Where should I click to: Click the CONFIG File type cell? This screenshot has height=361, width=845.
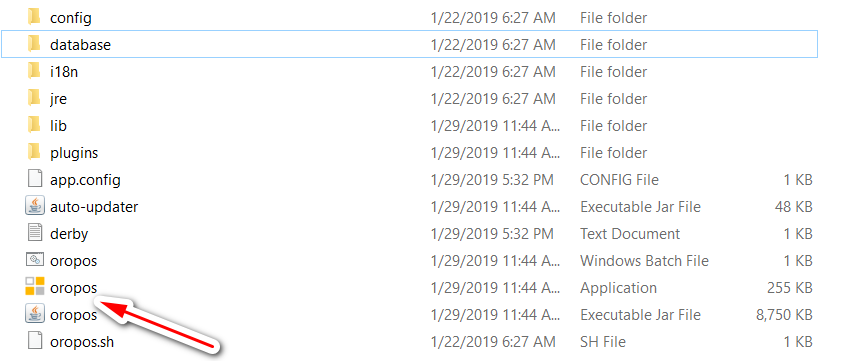[619, 179]
